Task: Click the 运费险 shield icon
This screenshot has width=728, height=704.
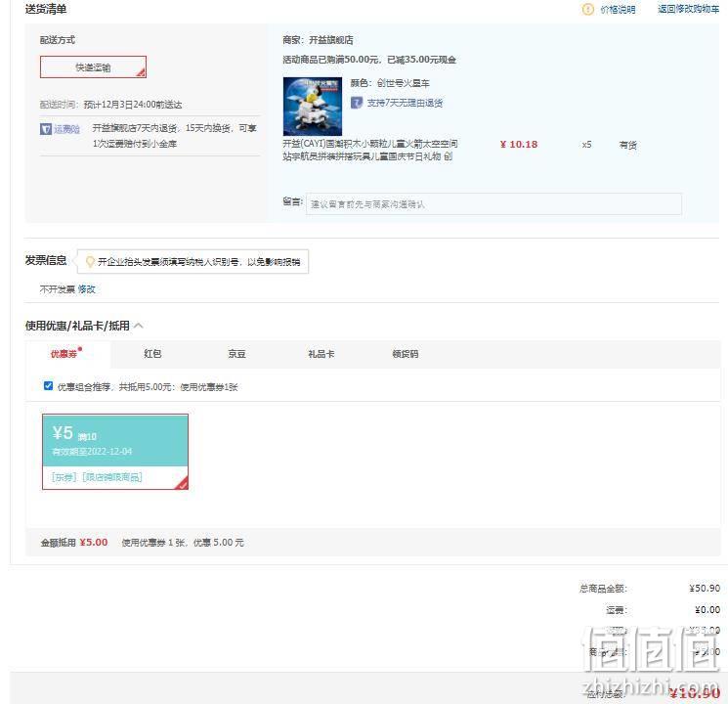Action: 46,129
